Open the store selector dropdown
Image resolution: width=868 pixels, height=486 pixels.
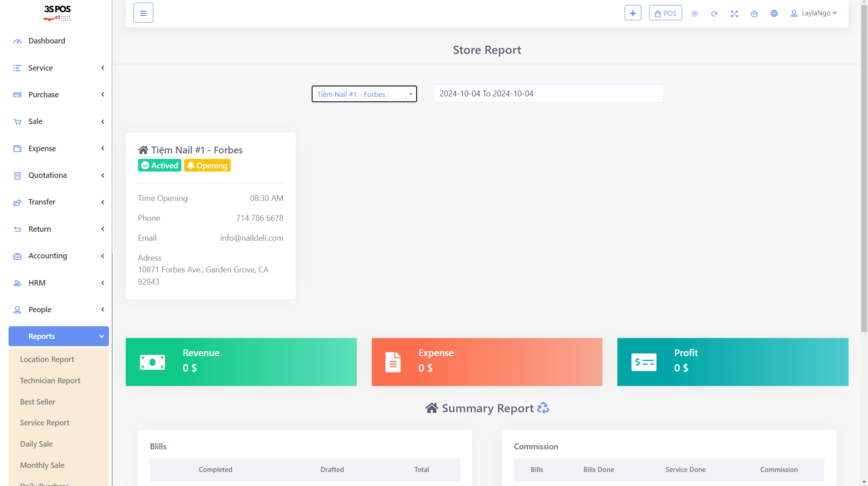click(364, 94)
